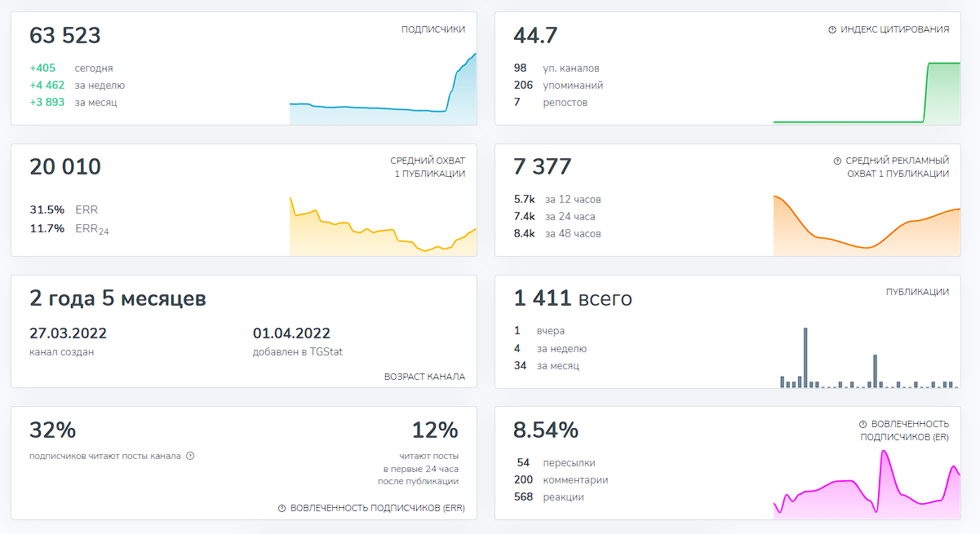The image size is (980, 534).
Task: Click the 7 репостов row
Action: tap(550, 102)
